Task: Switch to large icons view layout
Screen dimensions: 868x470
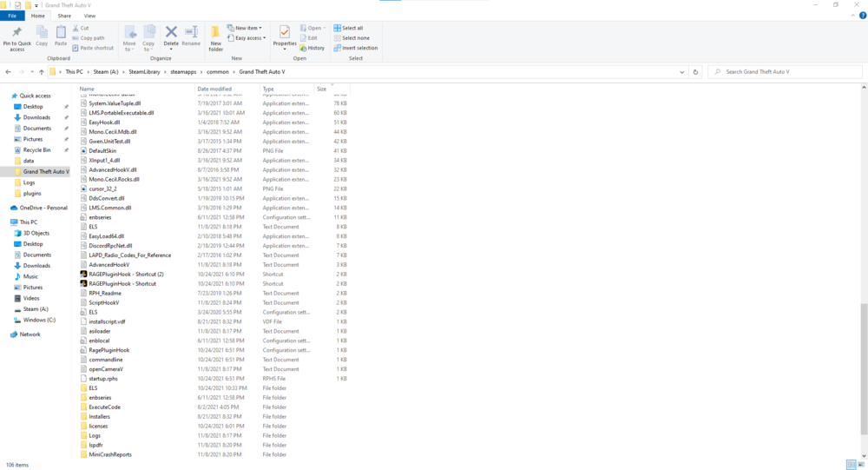Action: pos(861,465)
